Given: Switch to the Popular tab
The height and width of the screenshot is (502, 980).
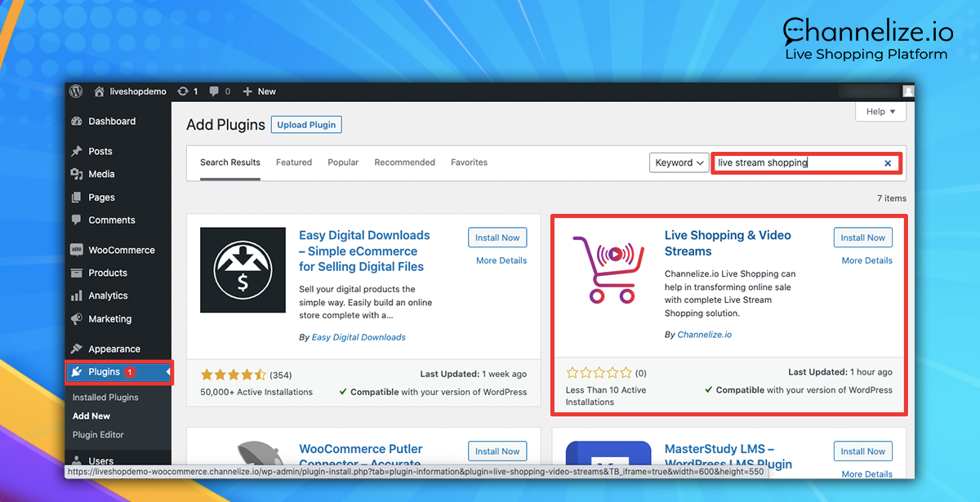Looking at the screenshot, I should pos(343,162).
